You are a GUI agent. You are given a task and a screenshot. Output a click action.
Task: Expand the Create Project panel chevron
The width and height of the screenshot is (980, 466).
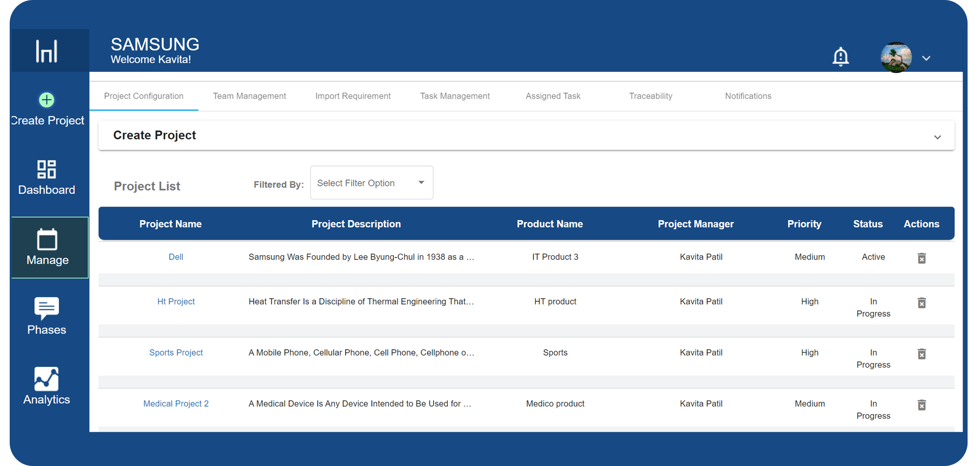pyautogui.click(x=937, y=137)
